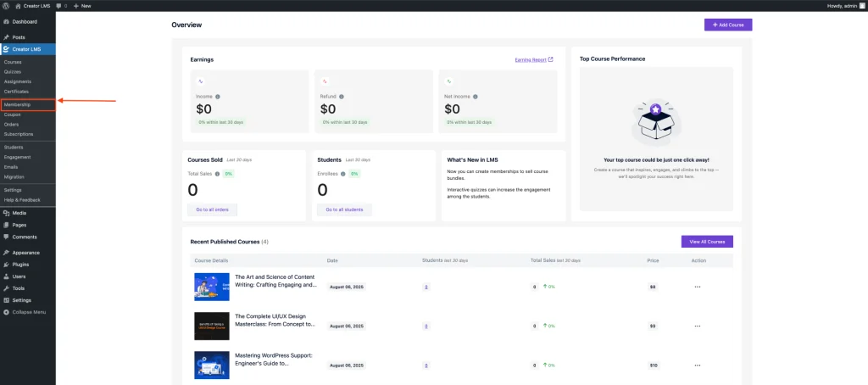Click the Total Sales info icon

pyautogui.click(x=218, y=174)
